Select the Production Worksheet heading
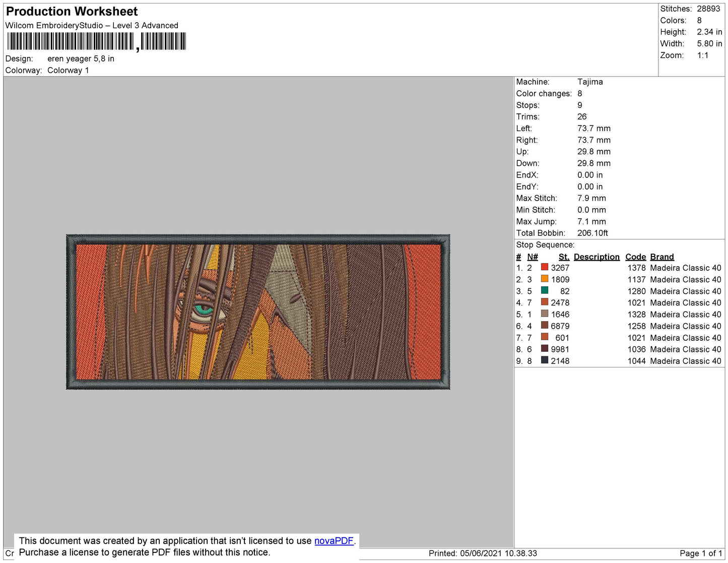 pos(72,12)
